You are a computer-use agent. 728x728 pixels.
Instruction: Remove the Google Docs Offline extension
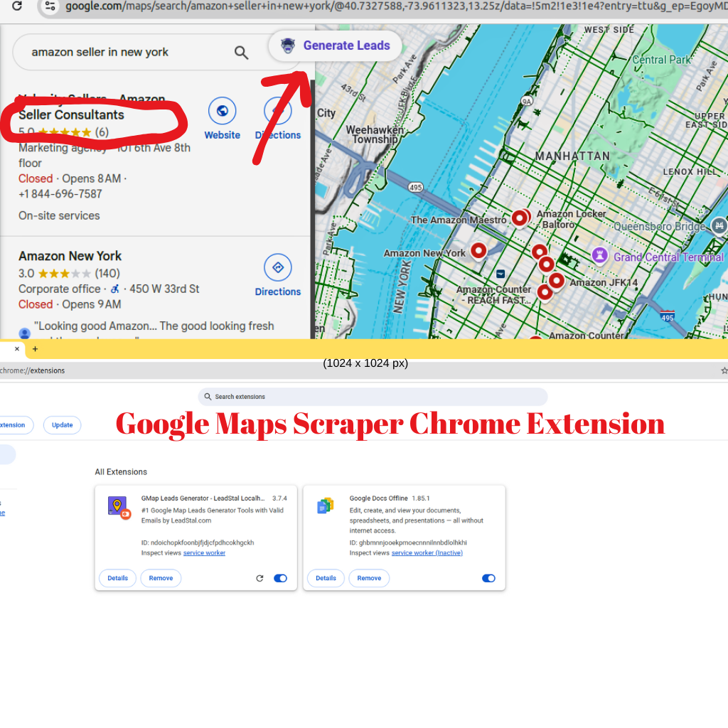tap(369, 579)
